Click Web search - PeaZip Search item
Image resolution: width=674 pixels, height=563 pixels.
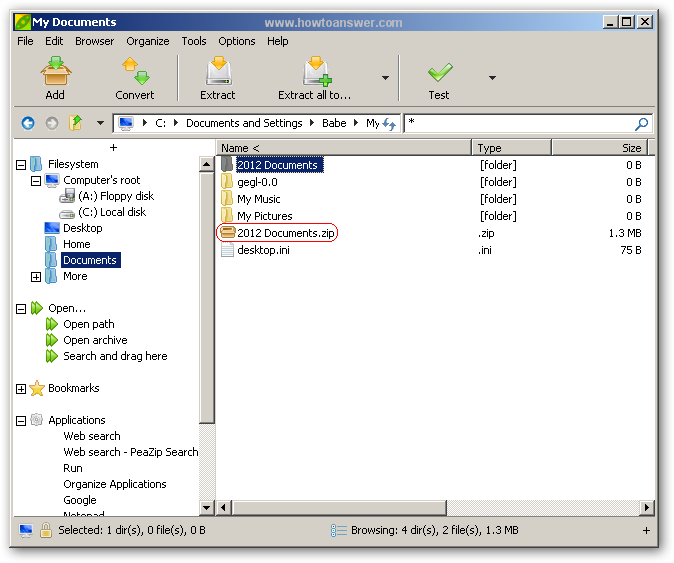click(x=131, y=452)
